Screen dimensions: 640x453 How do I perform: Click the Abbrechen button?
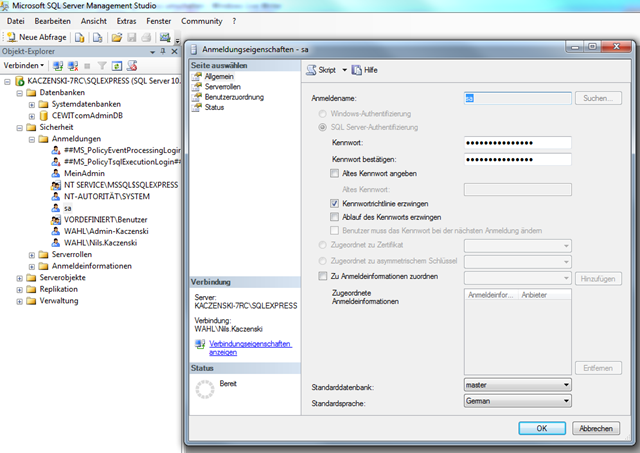(596, 428)
